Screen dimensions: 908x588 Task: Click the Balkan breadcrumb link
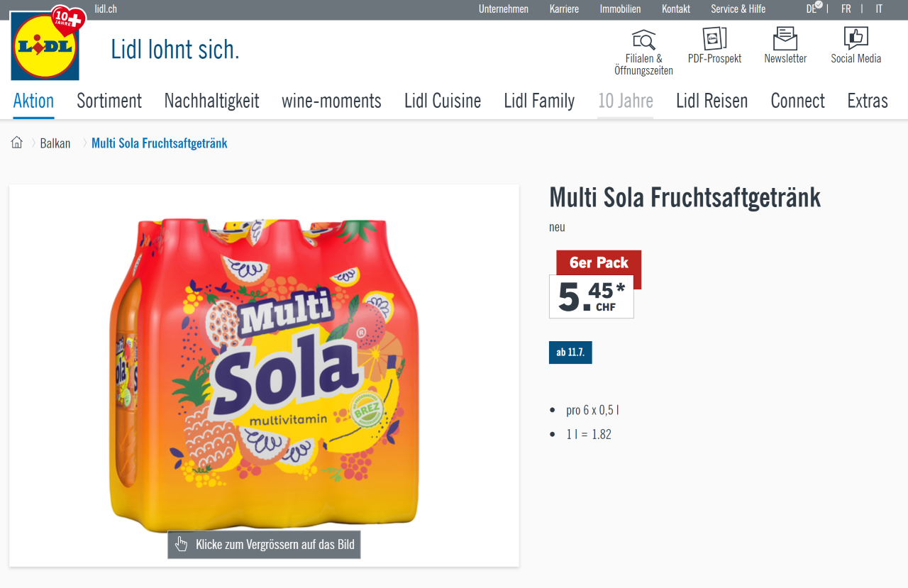(x=55, y=143)
